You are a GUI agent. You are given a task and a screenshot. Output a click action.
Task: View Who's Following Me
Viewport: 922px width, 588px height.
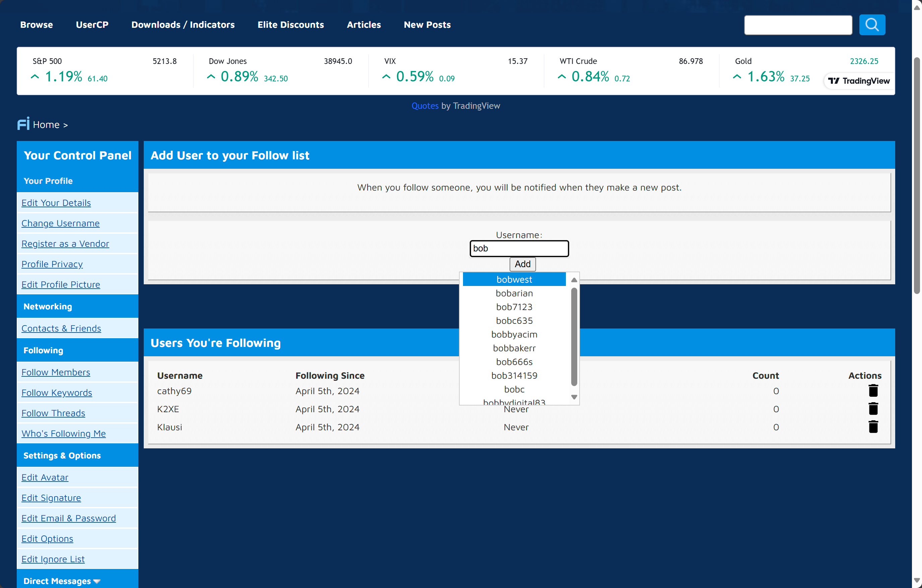[64, 433]
